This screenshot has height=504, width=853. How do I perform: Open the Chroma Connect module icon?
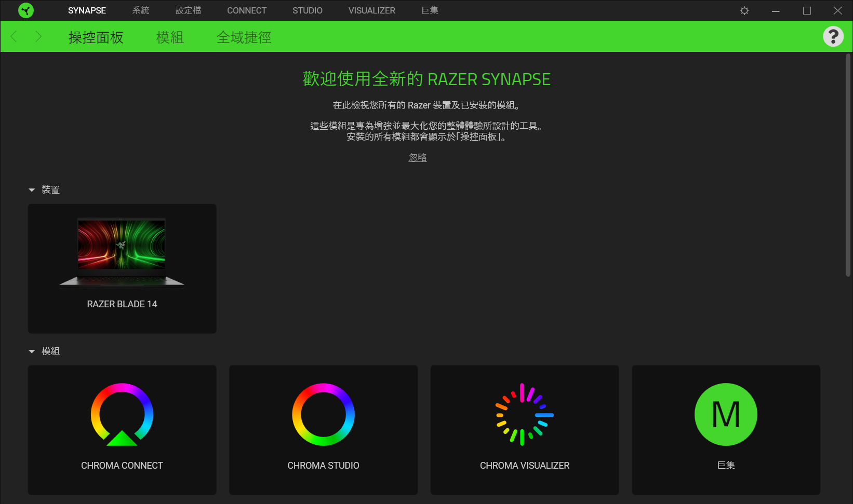click(x=122, y=415)
